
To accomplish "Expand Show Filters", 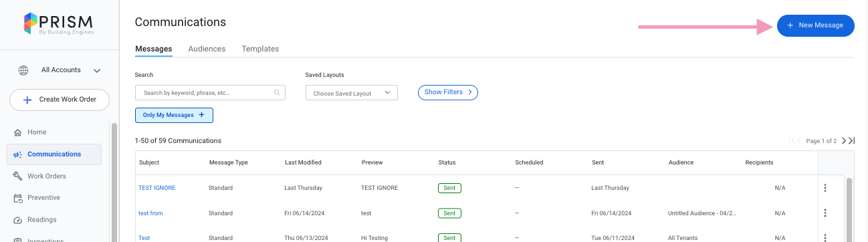I will coord(448,92).
